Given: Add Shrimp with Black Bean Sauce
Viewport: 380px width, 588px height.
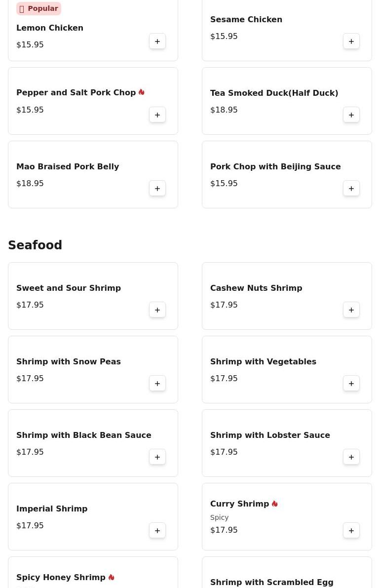Looking at the screenshot, I should coord(157,457).
